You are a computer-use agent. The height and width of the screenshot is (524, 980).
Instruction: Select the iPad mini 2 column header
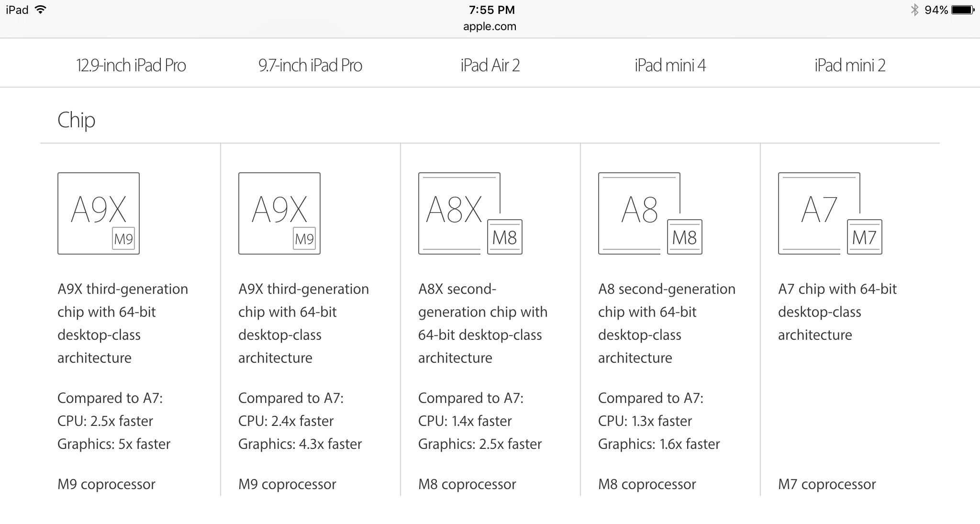pyautogui.click(x=850, y=65)
